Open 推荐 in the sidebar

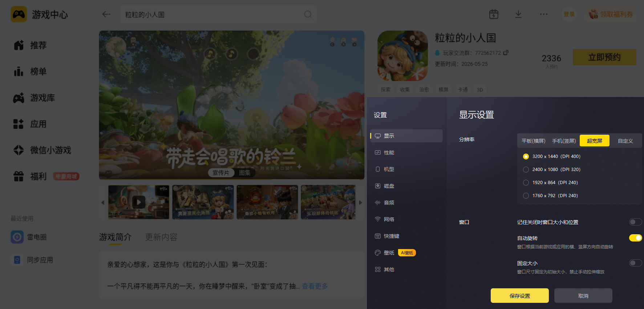pos(31,45)
